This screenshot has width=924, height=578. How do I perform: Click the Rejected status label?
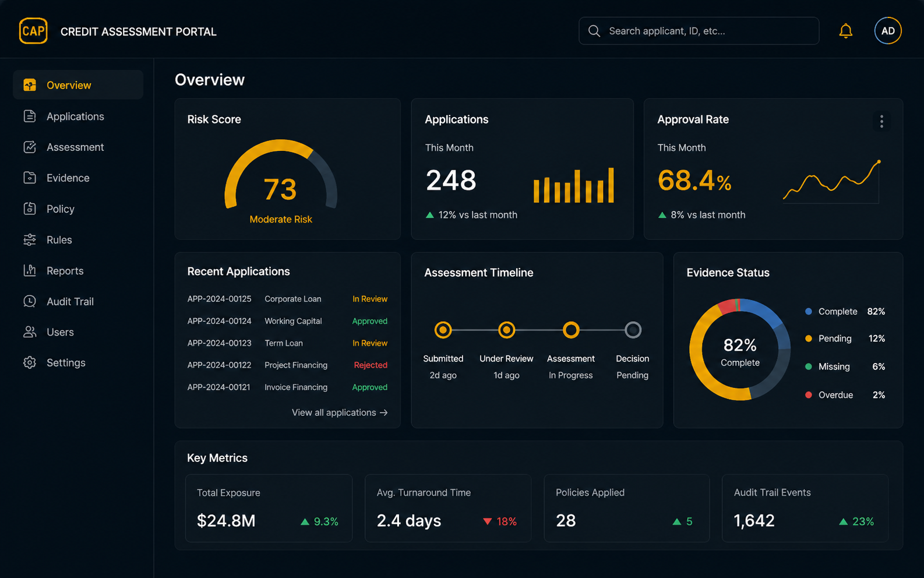[x=371, y=365]
